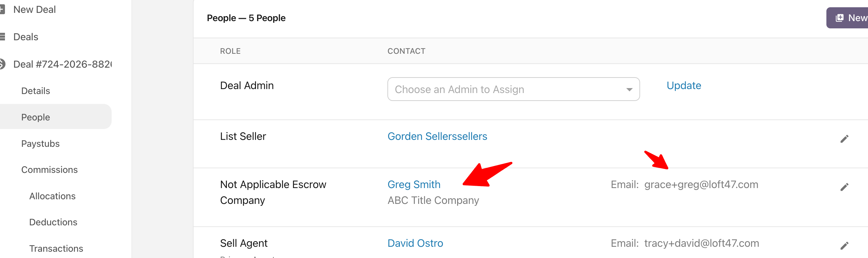Open Greg Smith contact link
This screenshot has width=868, height=258.
point(414,184)
